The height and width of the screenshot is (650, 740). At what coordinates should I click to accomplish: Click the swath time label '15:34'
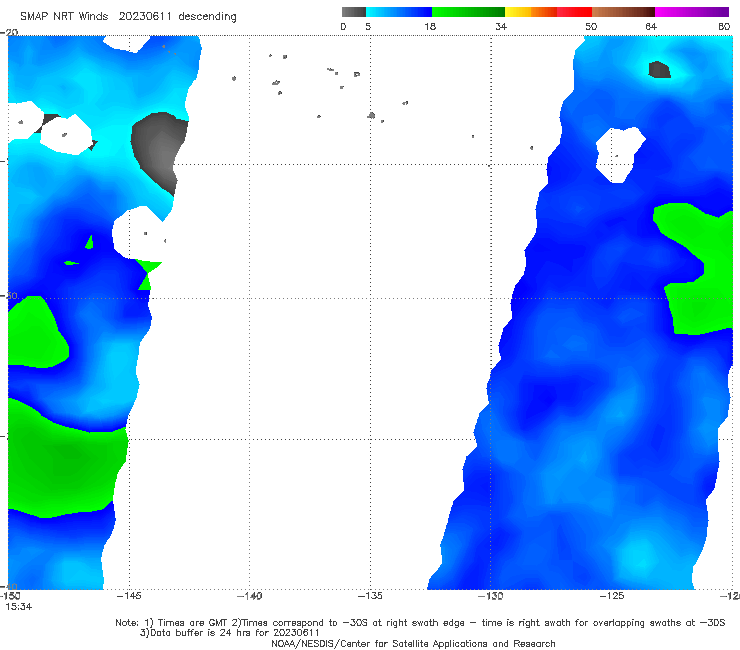pos(18,607)
